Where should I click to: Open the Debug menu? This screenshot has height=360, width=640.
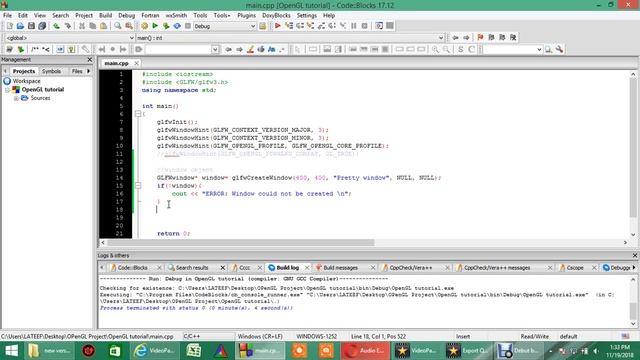pos(127,15)
